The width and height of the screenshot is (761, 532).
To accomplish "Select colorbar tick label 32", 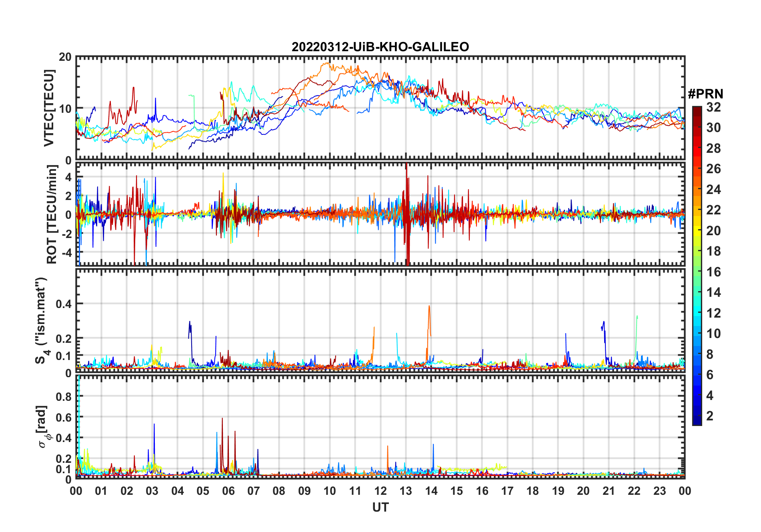I will pyautogui.click(x=713, y=107).
